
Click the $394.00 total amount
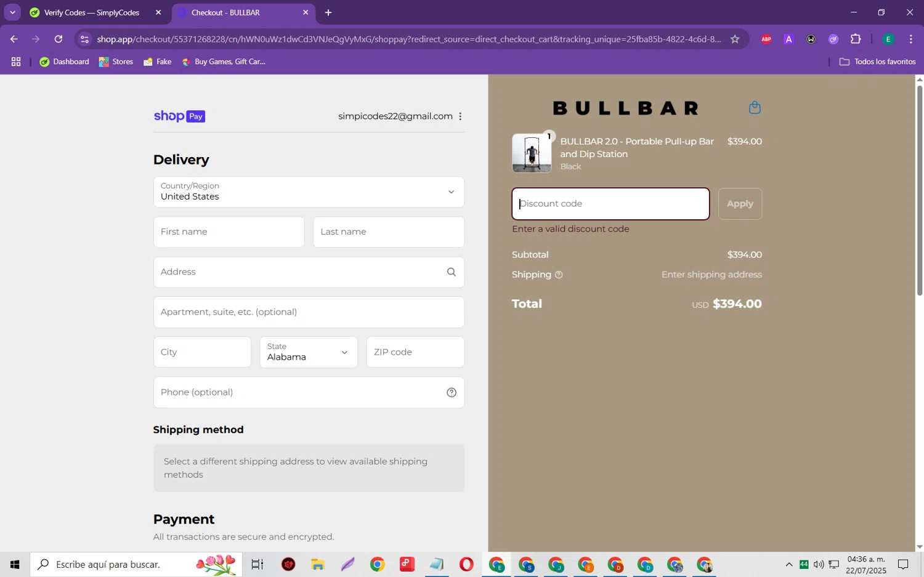tap(737, 304)
